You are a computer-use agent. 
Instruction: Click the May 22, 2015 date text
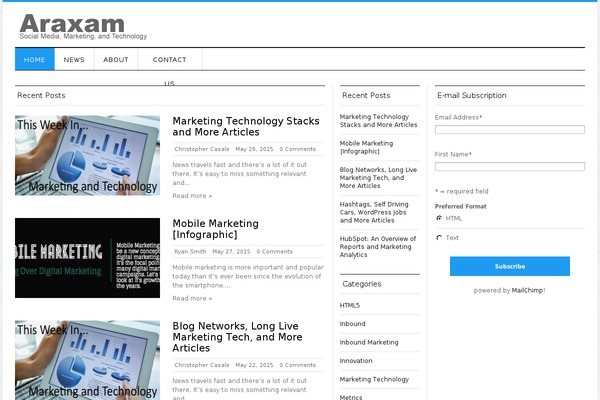tap(254, 365)
